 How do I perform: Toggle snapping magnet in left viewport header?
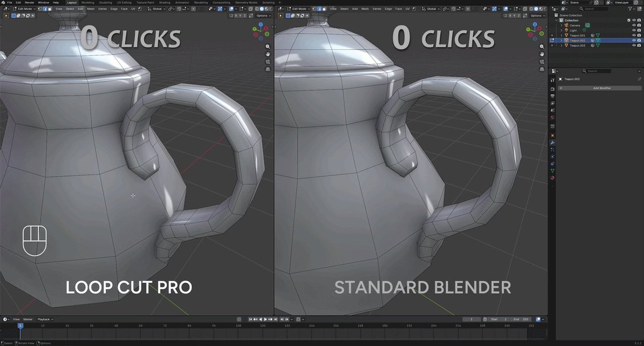[x=179, y=9]
